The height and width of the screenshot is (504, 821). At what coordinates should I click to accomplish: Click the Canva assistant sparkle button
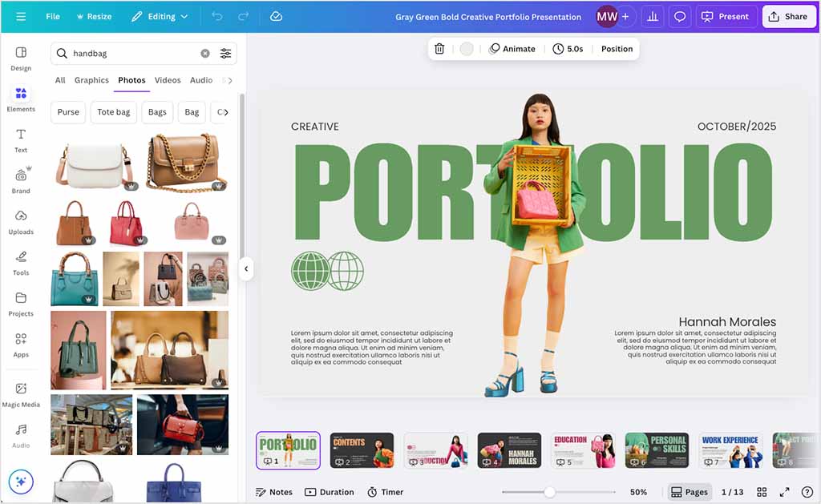21,482
